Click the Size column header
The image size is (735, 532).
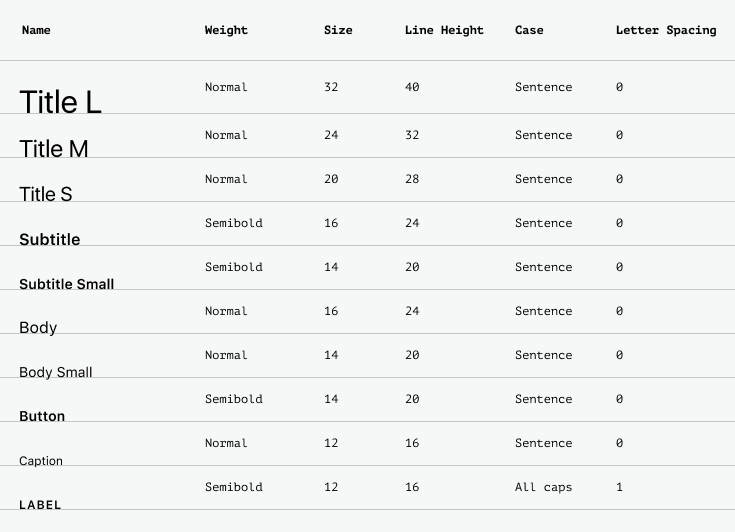tap(338, 30)
